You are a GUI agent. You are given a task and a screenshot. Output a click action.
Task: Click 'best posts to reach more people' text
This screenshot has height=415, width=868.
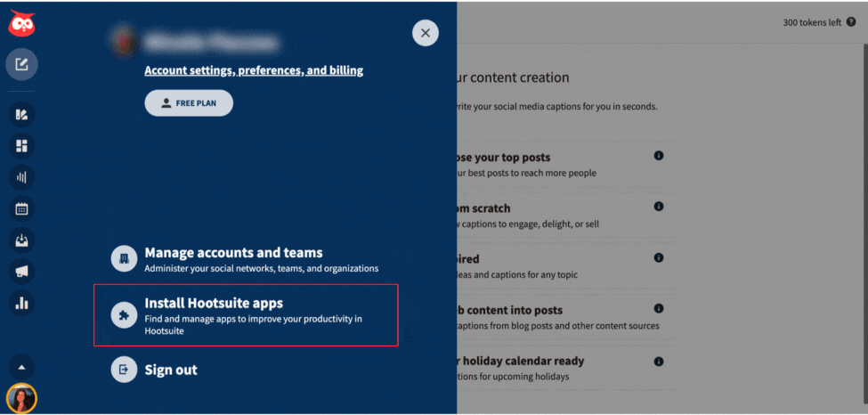[527, 173]
